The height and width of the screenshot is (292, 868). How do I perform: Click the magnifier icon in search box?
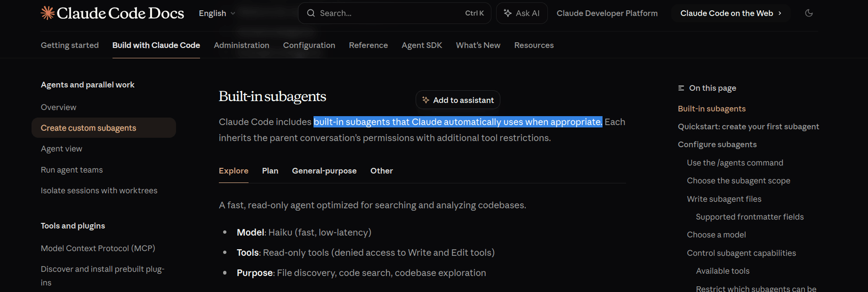311,13
